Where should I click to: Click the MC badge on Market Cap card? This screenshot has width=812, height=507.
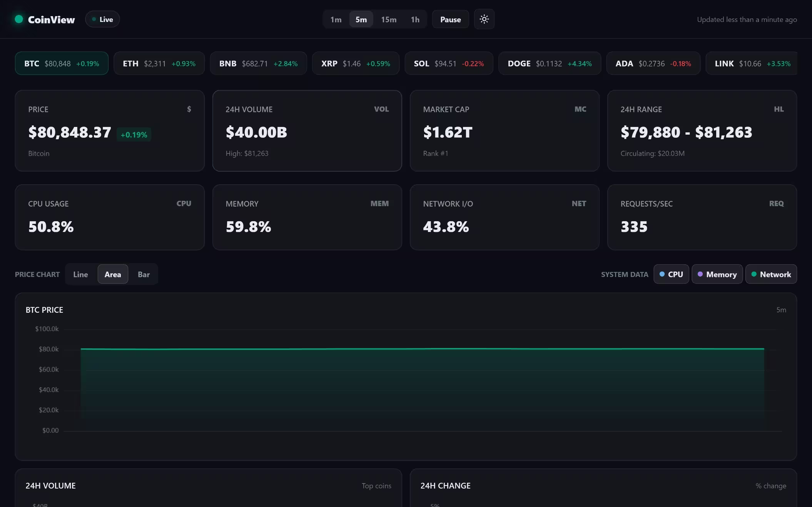(x=580, y=109)
